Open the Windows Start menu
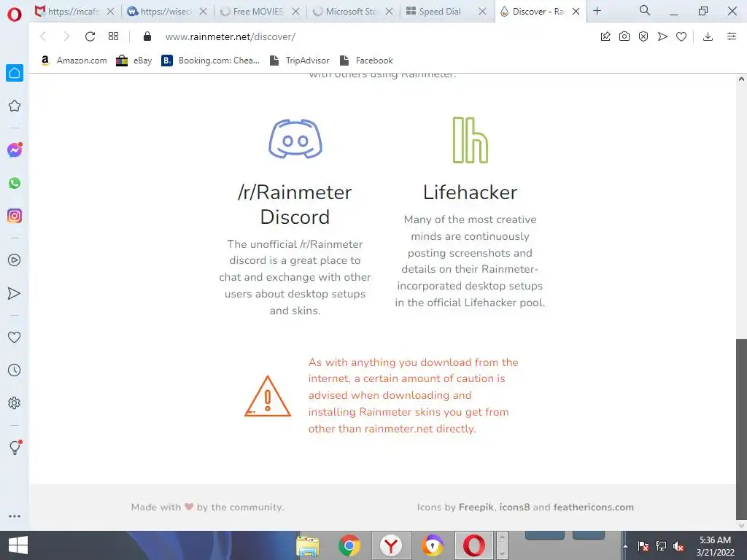The height and width of the screenshot is (560, 747). [18, 545]
